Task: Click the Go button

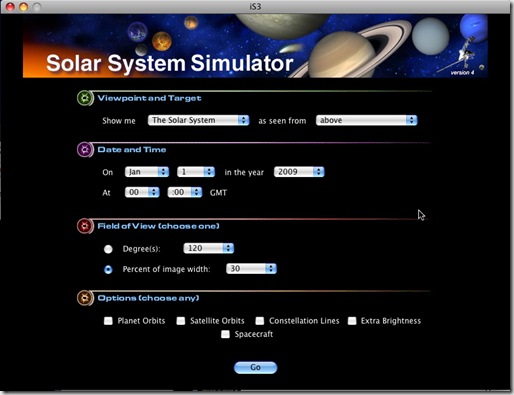Action: click(255, 367)
